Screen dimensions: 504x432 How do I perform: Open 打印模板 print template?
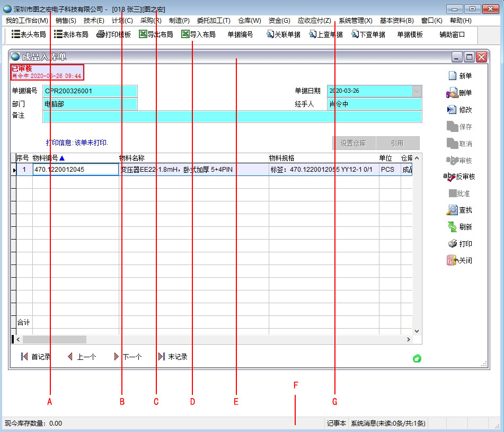[113, 34]
